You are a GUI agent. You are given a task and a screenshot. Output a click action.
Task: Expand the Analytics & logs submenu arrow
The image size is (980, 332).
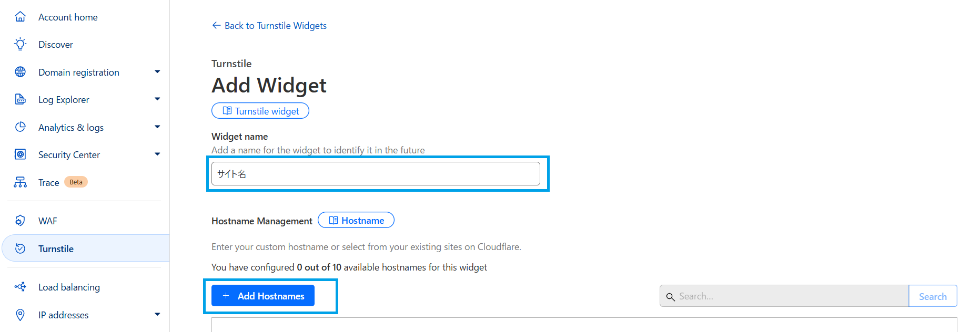point(157,127)
